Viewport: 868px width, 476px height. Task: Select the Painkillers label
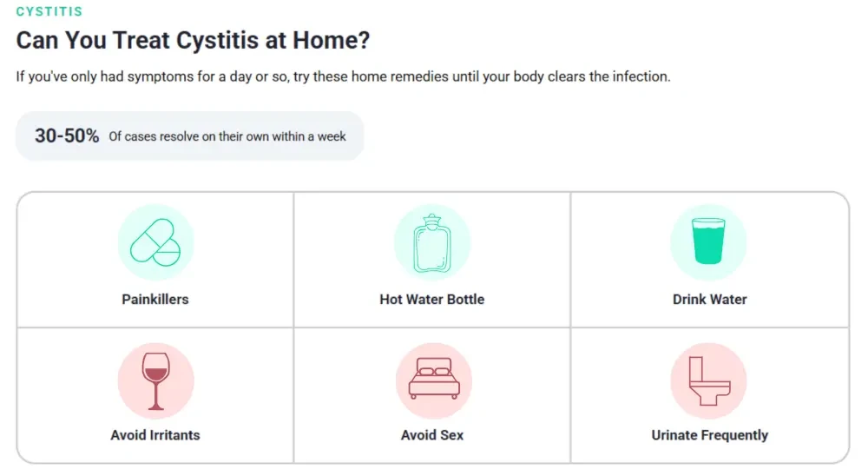click(x=155, y=299)
